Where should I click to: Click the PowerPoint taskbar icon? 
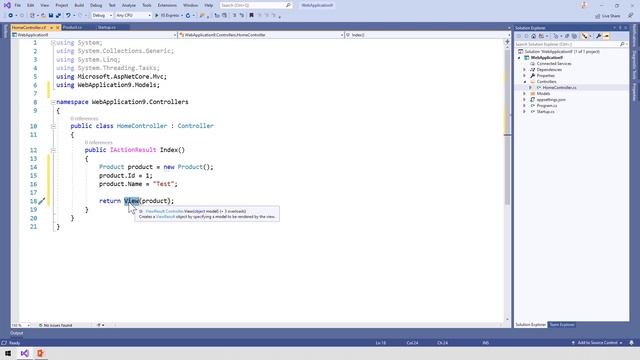[x=40, y=353]
